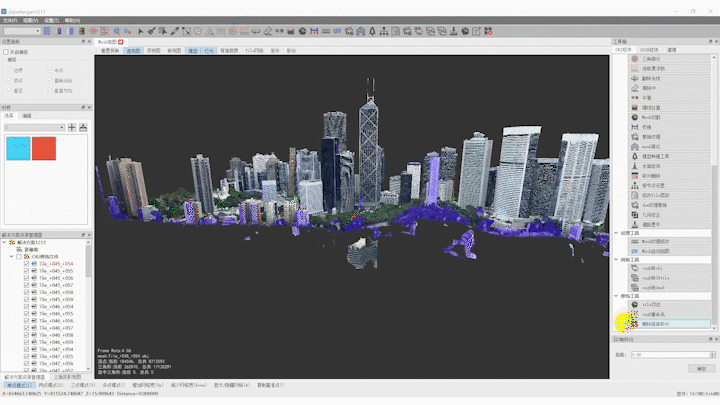Image resolution: width=720 pixels, height=405 pixels.
Task: Switch to 立面影像视图 tab at bottom left
Action: click(x=68, y=377)
